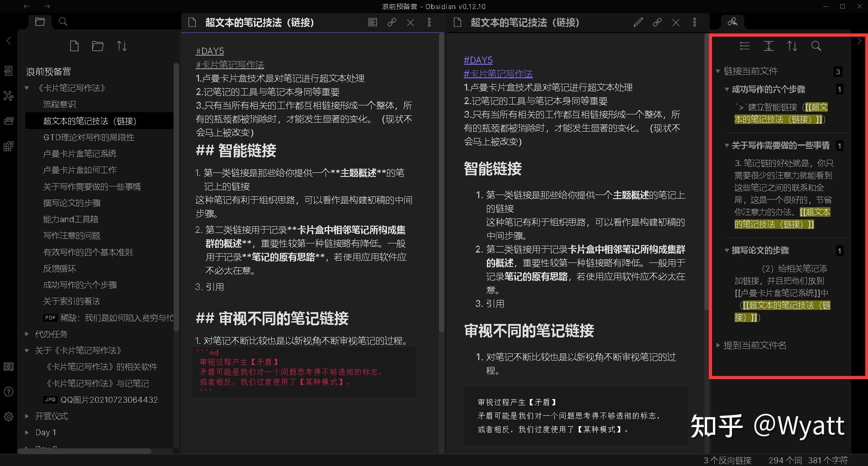Screen dimensions: 868x466
Task: Close the right preview pane
Action: pyautogui.click(x=676, y=22)
